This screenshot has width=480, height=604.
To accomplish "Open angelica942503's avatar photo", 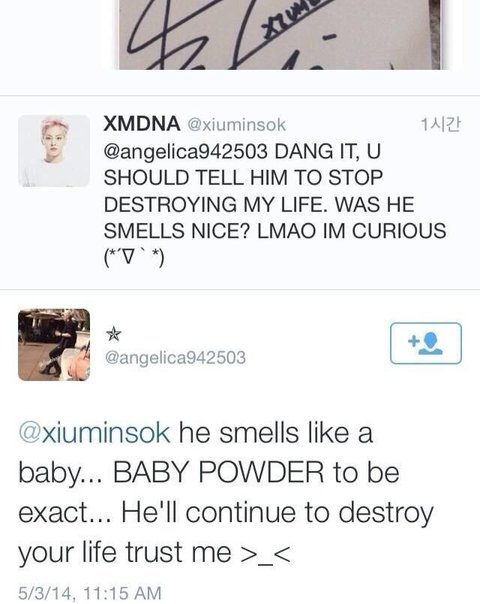I will click(54, 345).
